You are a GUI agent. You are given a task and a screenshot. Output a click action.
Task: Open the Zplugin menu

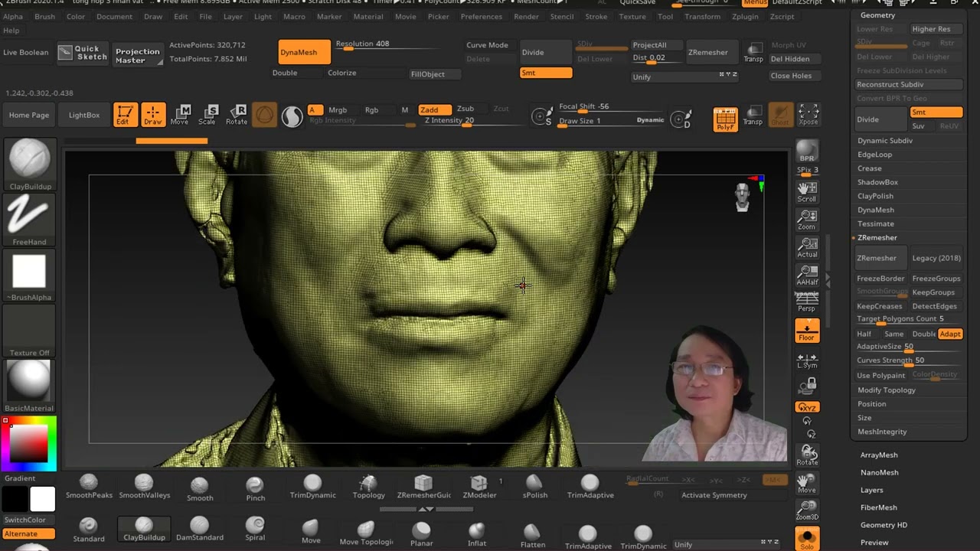[x=745, y=17]
